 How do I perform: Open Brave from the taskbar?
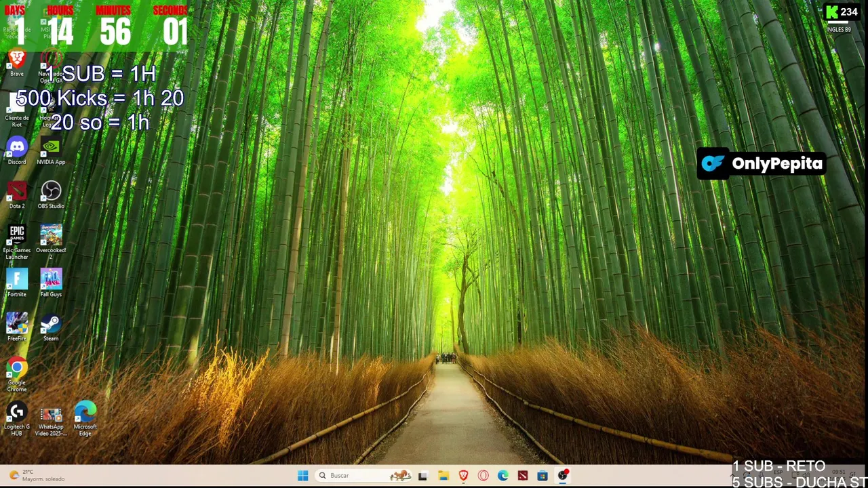pyautogui.click(x=463, y=476)
